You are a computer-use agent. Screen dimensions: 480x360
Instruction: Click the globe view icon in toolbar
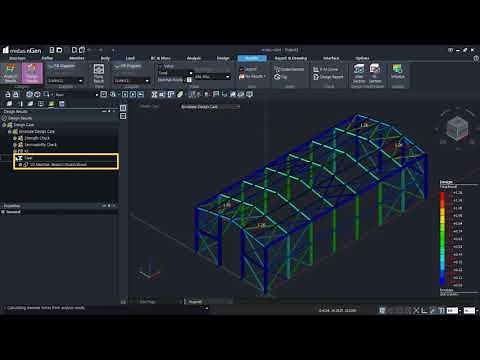29,94
